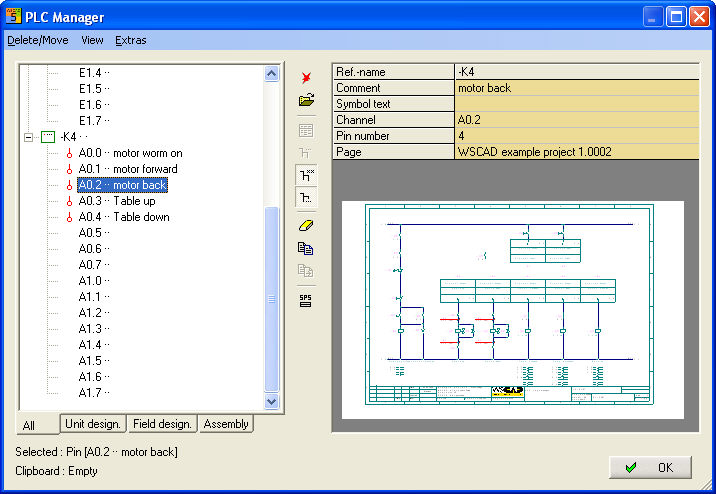Toggle the pin symbol with dots icon
The image size is (716, 494).
click(x=306, y=197)
